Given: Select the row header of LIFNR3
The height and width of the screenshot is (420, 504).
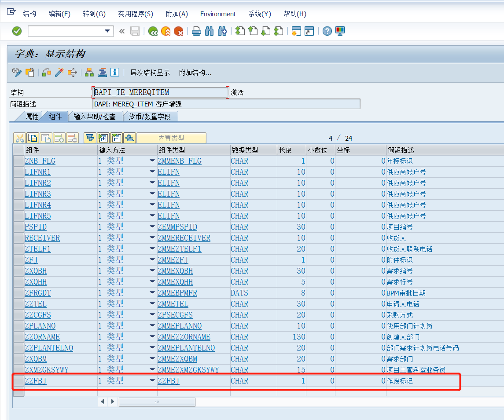Looking at the screenshot, I should tap(18, 194).
